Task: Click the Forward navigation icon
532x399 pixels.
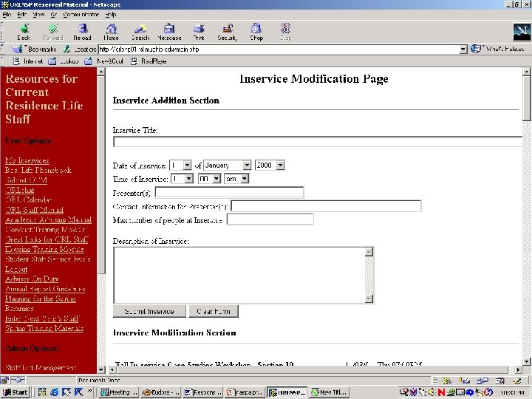Action: 53,32
